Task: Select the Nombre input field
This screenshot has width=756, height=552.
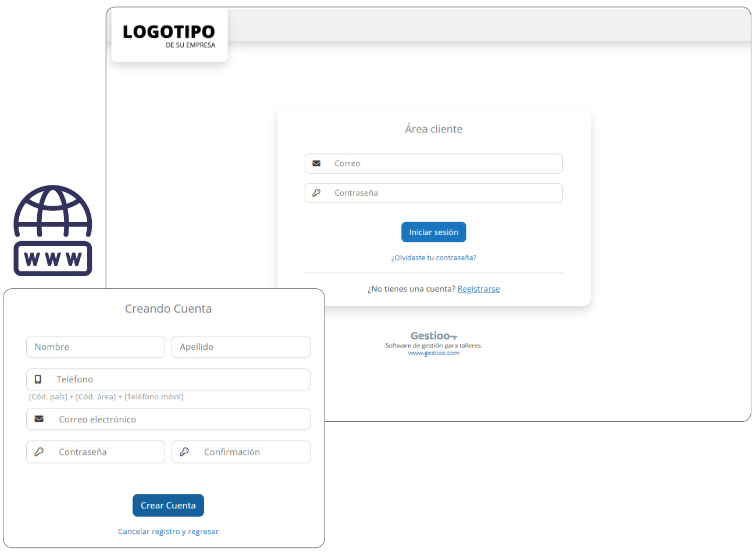Action: [x=95, y=347]
